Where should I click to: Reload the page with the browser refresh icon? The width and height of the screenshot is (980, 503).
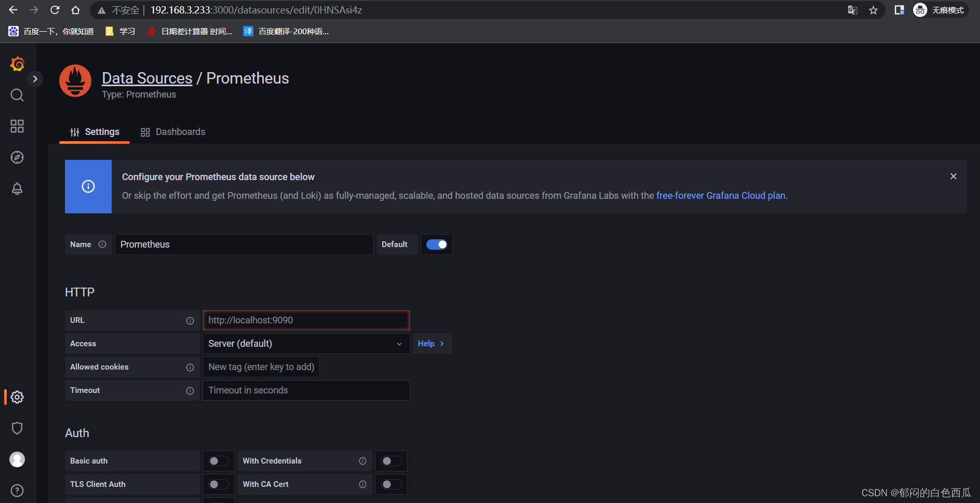pyautogui.click(x=55, y=10)
